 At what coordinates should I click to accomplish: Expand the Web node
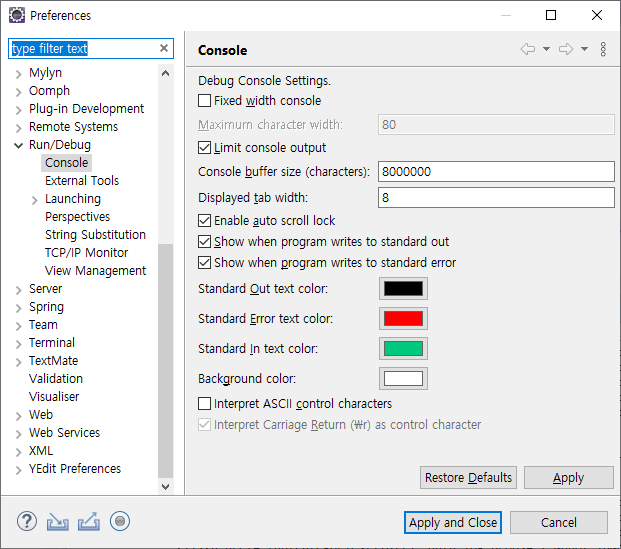pos(18,416)
